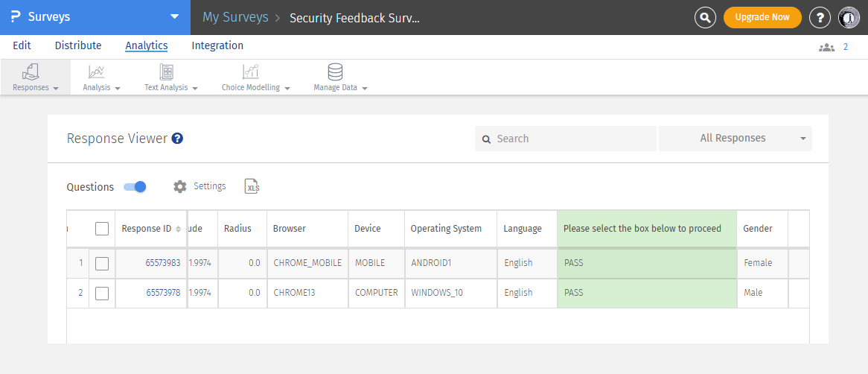Open the Analysis chart icon
The width and height of the screenshot is (868, 374).
click(96, 72)
